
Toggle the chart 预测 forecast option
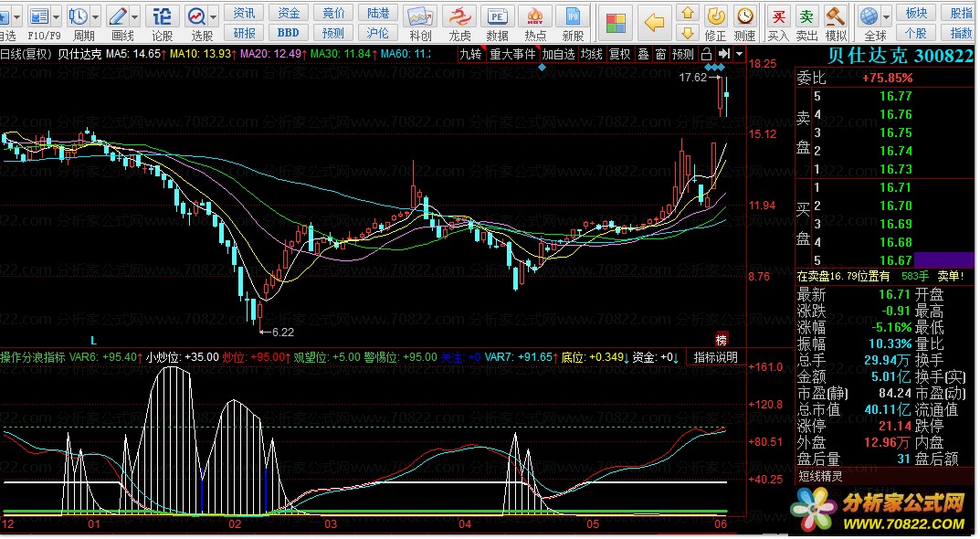(682, 55)
